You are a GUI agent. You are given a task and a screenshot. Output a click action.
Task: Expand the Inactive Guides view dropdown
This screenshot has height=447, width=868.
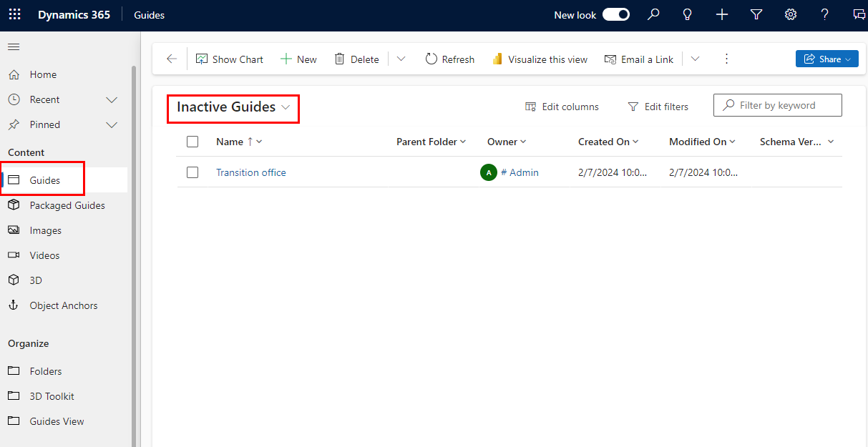pyautogui.click(x=286, y=107)
